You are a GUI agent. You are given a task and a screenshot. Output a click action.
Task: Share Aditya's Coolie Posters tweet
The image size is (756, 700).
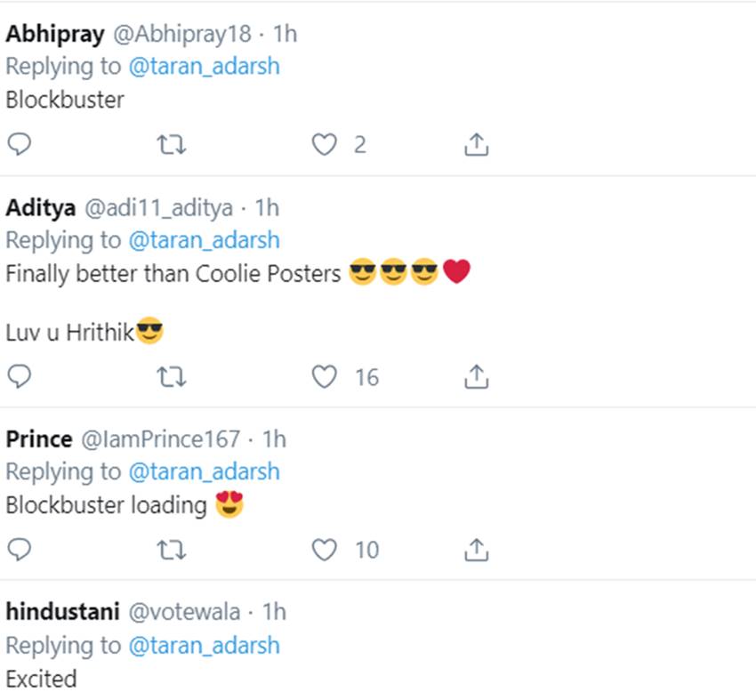tap(477, 377)
